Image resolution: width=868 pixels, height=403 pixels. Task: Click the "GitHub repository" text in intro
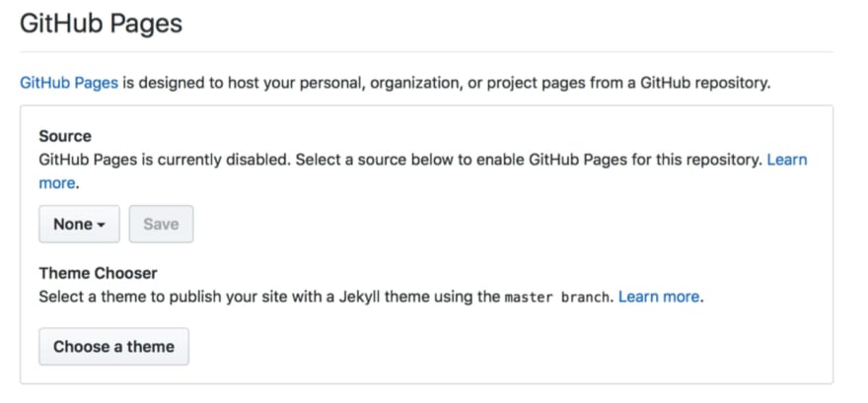(x=704, y=84)
